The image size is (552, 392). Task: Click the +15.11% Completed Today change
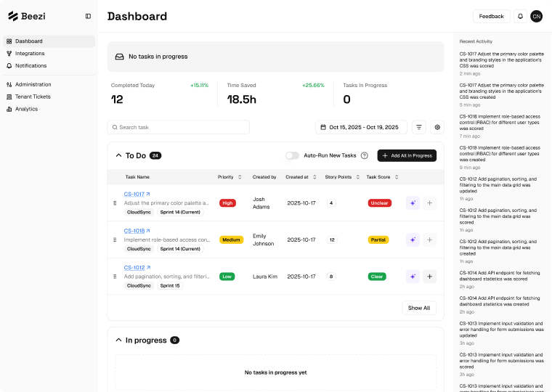pos(199,86)
